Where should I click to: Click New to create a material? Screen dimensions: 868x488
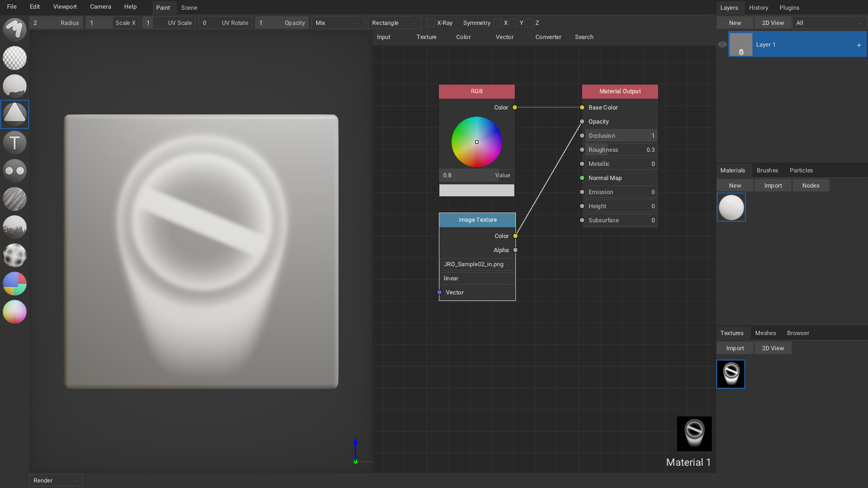tap(734, 185)
